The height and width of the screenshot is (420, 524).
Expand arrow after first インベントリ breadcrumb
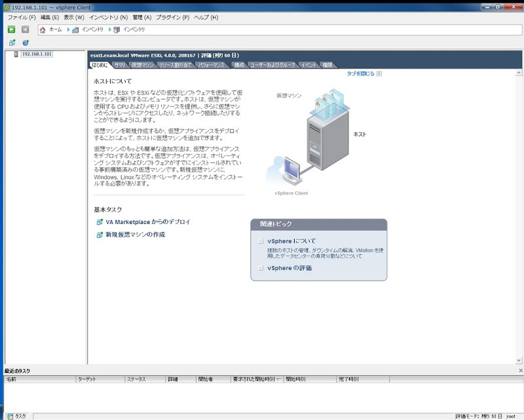pos(109,29)
